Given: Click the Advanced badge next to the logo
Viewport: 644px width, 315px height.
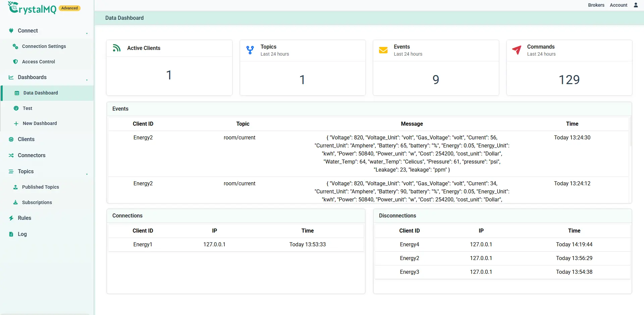Looking at the screenshot, I should click(x=69, y=8).
